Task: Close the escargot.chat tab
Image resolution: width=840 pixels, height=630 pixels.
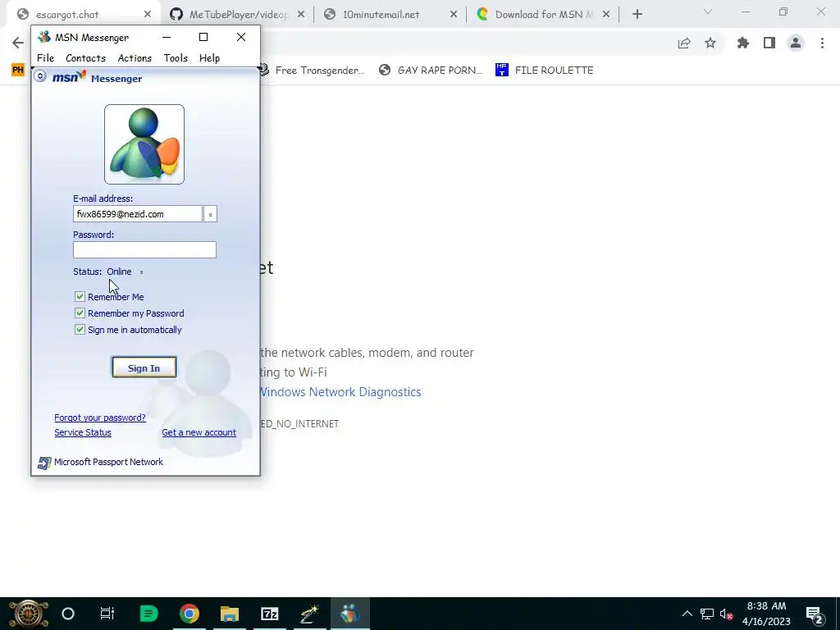Action: 148,15
